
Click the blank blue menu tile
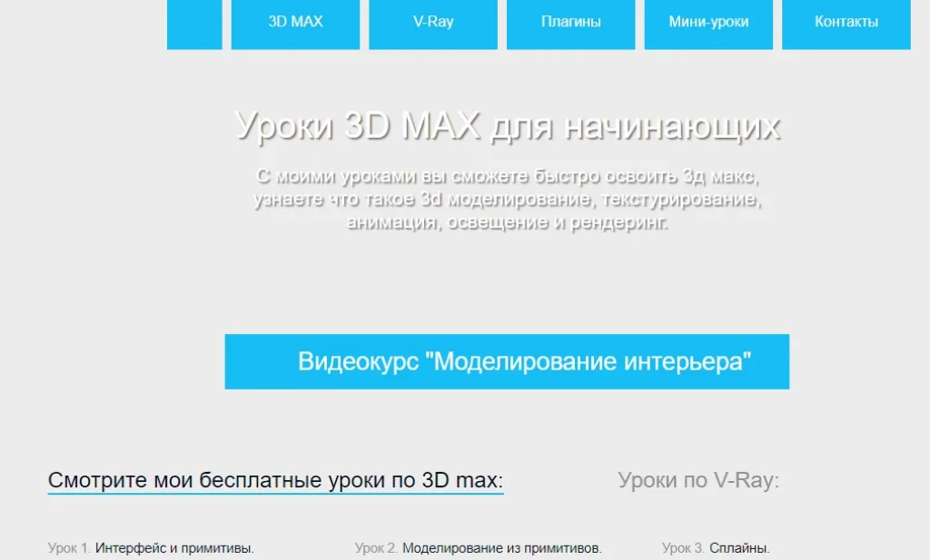(x=194, y=23)
